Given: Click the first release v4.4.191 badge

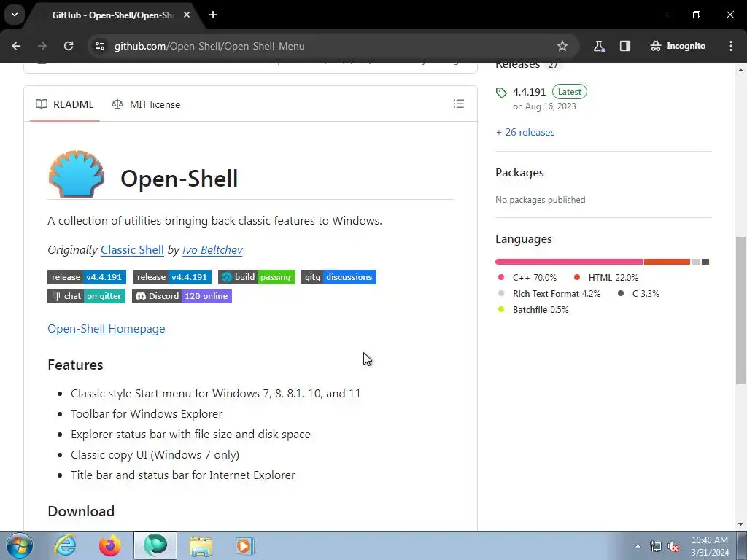Looking at the screenshot, I should point(87,277).
